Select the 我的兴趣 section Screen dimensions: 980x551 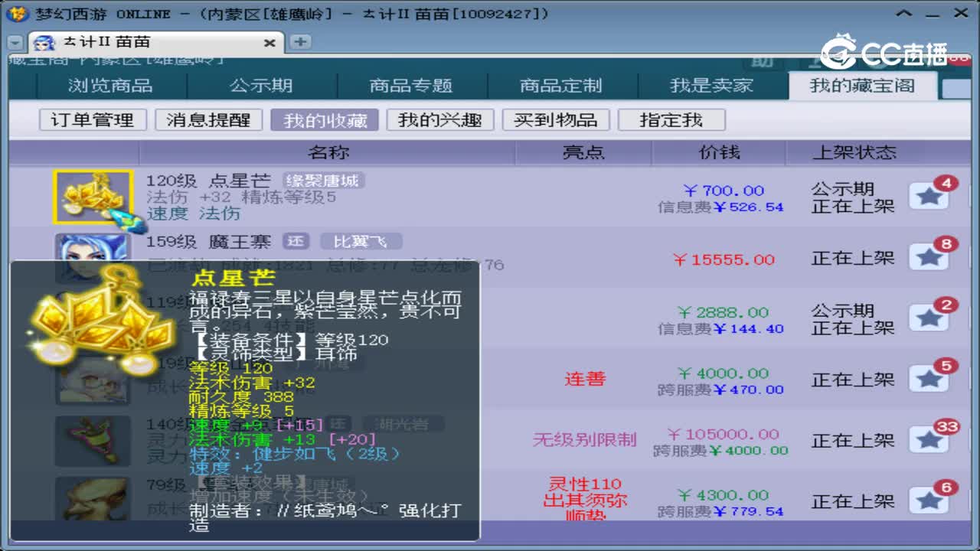(439, 119)
